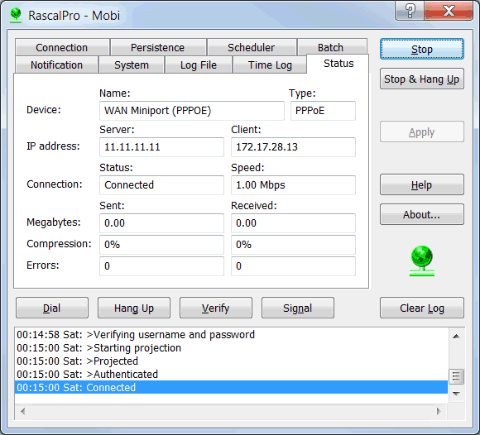The width and height of the screenshot is (480, 435).
Task: Click the Hang Up button
Action: [x=134, y=308]
